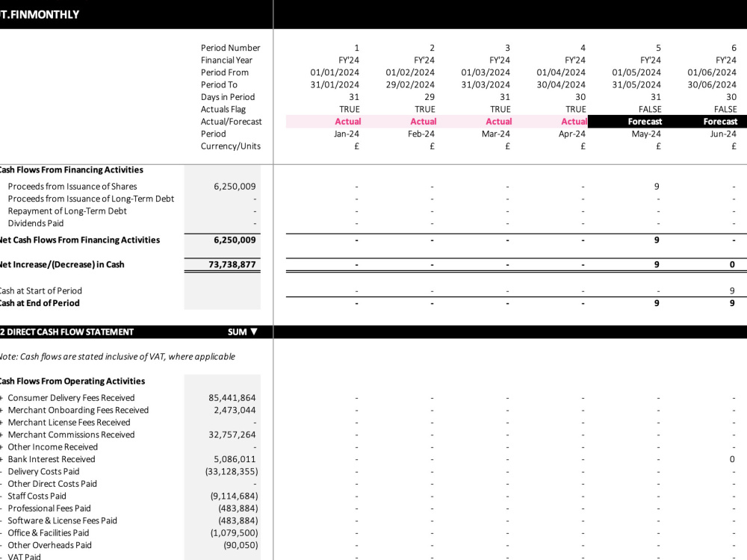The image size is (747, 560).
Task: Select 'Net Cash Flows From Financing Activities' label
Action: click(x=79, y=240)
